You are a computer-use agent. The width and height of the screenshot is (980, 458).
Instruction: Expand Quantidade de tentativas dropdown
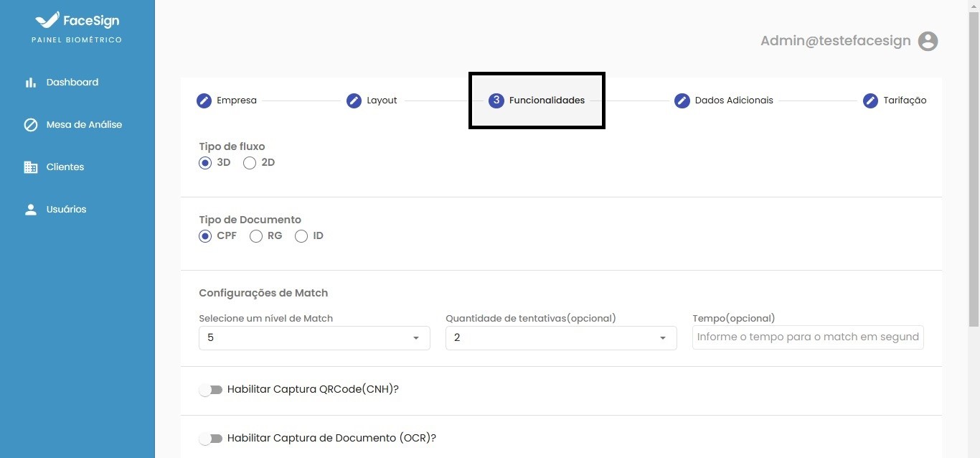click(x=561, y=338)
